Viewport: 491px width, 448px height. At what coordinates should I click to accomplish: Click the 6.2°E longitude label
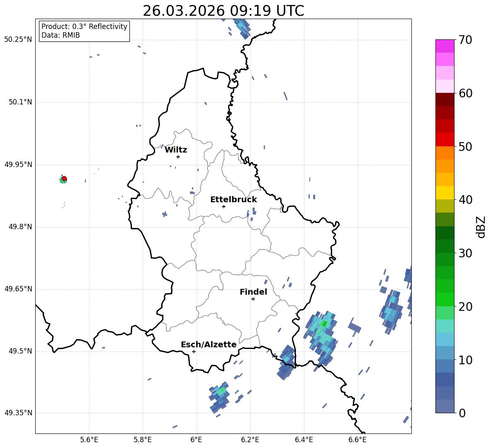click(250, 440)
